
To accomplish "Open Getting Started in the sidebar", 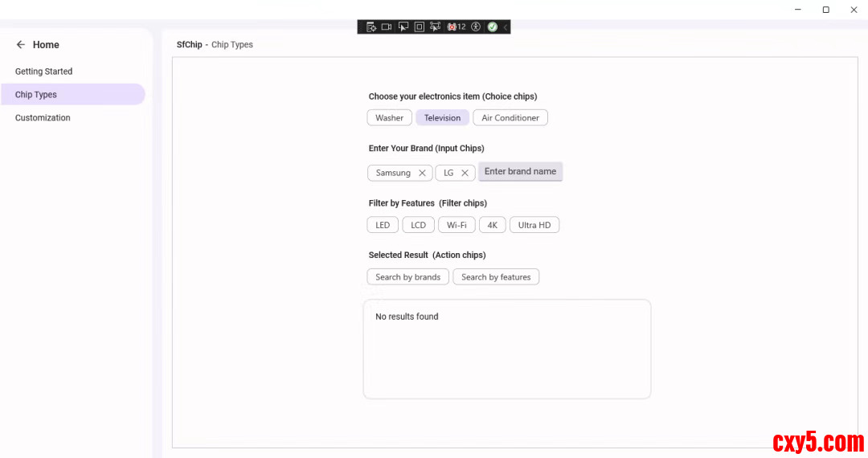I will pos(44,72).
